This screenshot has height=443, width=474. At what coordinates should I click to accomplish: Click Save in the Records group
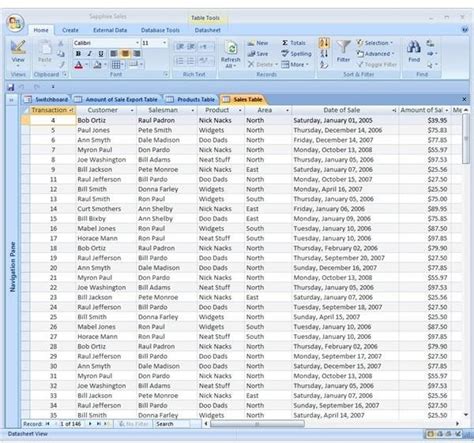coord(258,54)
